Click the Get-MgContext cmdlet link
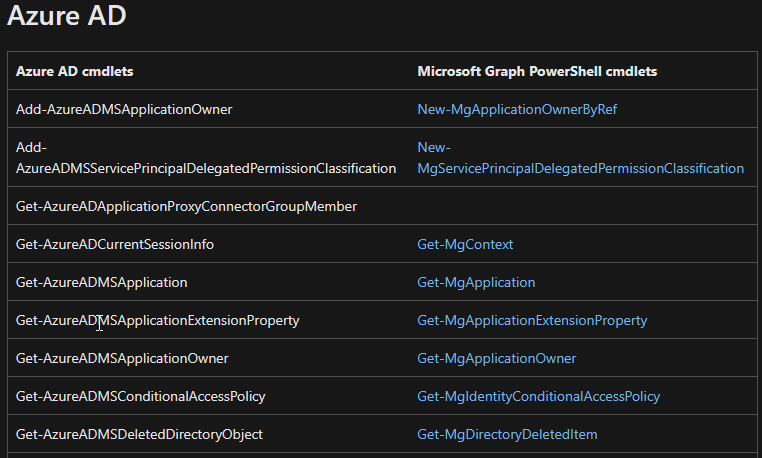This screenshot has width=762, height=458. coord(465,244)
